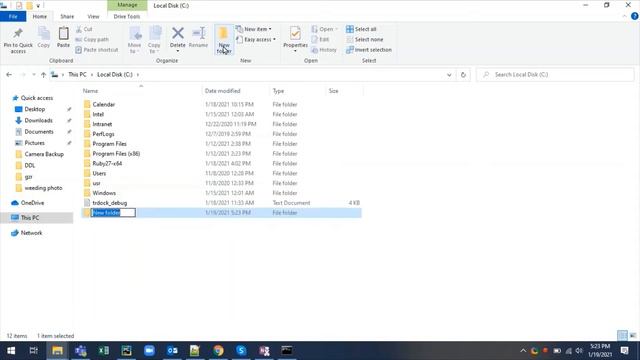Switch to the View ribbon tab
Viewport: 640px width, 360px height.
(93, 16)
